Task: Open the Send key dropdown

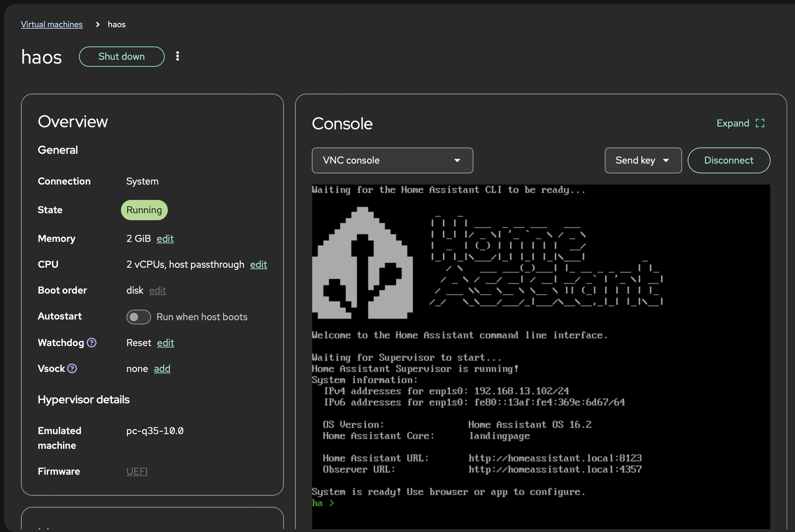Action: (x=643, y=160)
